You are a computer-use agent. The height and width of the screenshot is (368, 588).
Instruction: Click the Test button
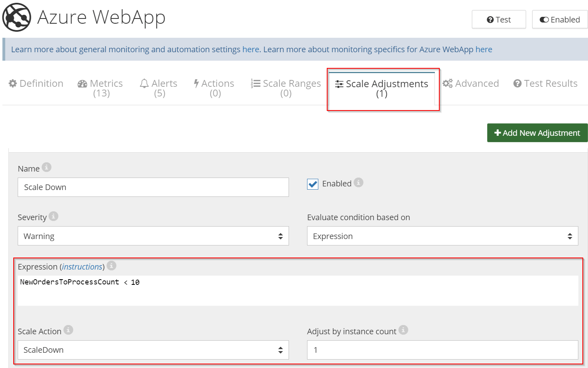(499, 20)
